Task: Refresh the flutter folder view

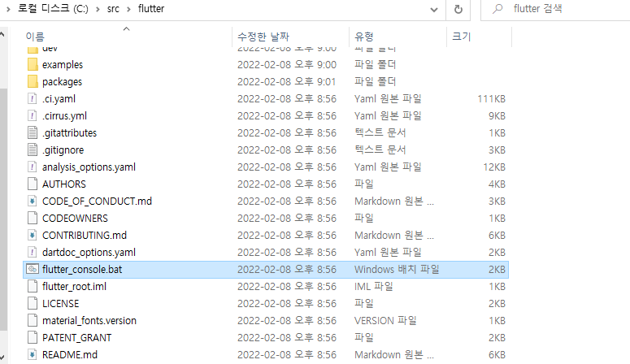Action: (x=458, y=9)
